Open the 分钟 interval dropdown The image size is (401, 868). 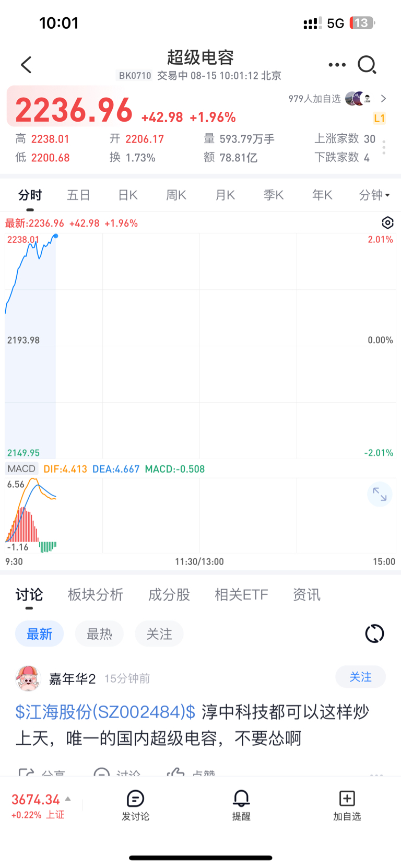point(374,195)
